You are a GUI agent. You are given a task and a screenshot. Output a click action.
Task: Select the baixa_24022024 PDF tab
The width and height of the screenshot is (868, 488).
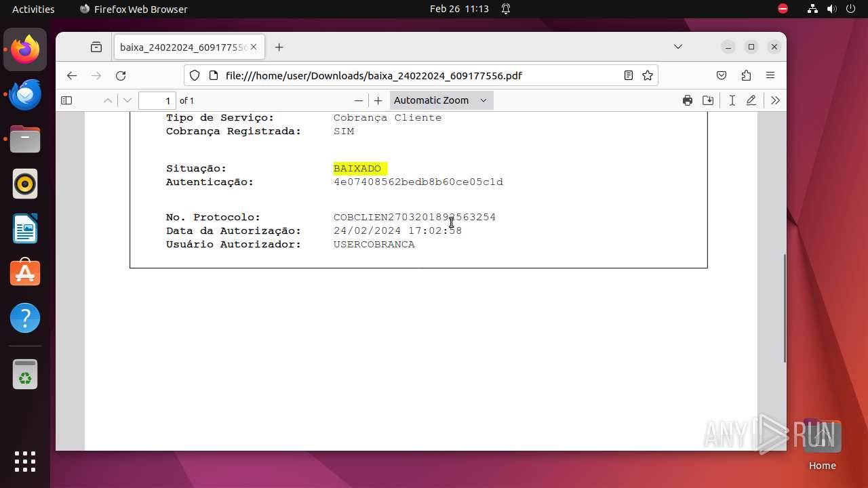pos(189,47)
